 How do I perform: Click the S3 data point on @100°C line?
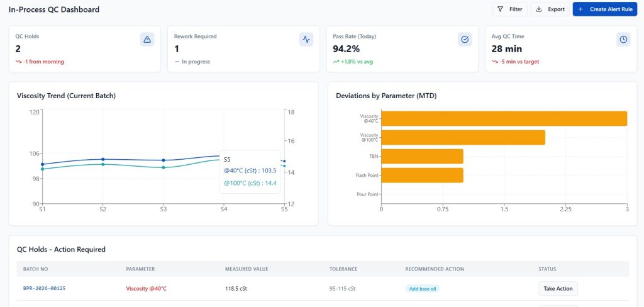coord(164,167)
